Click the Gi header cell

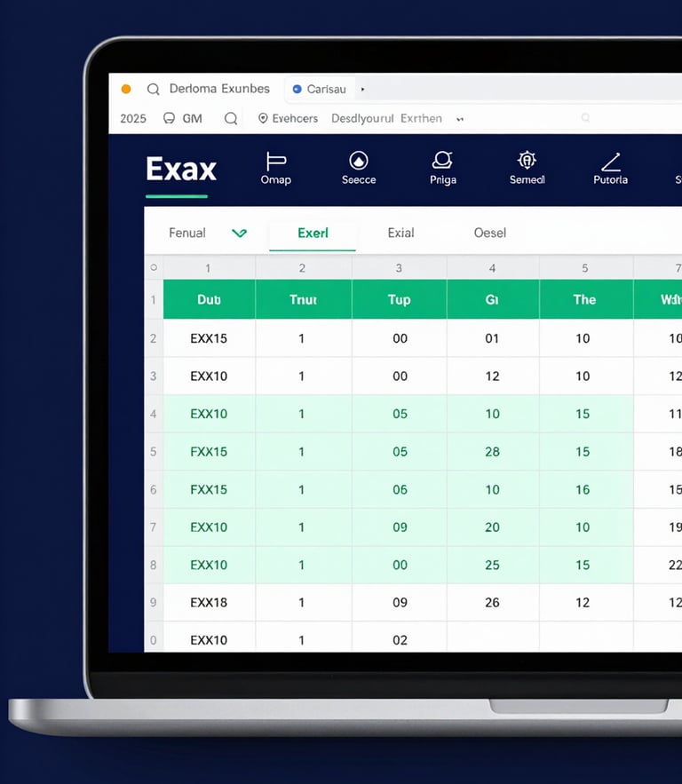(493, 299)
